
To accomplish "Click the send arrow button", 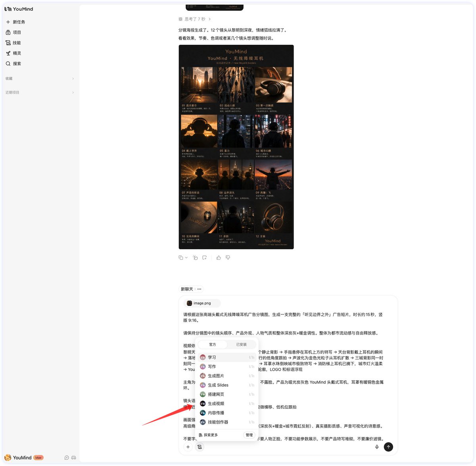I will (388, 447).
